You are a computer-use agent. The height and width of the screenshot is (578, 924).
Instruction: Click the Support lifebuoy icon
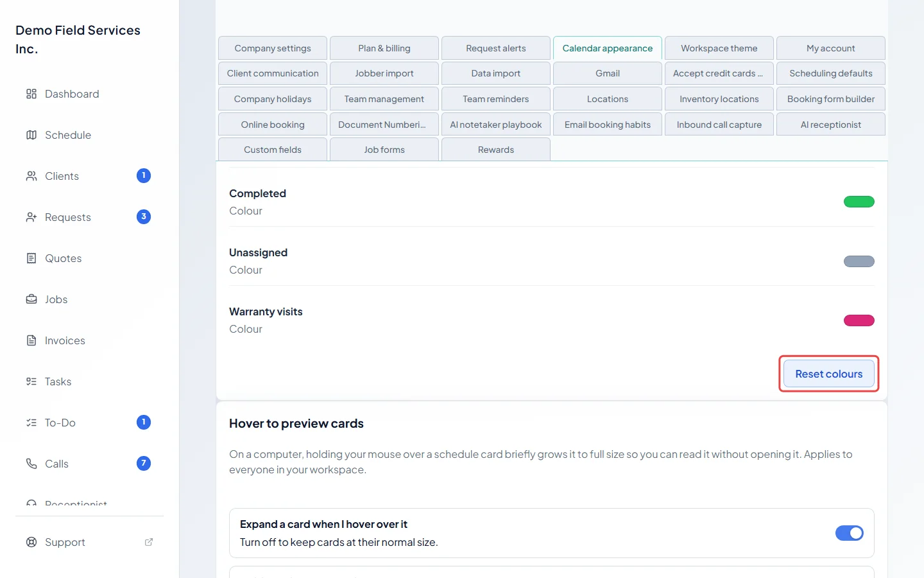31,542
